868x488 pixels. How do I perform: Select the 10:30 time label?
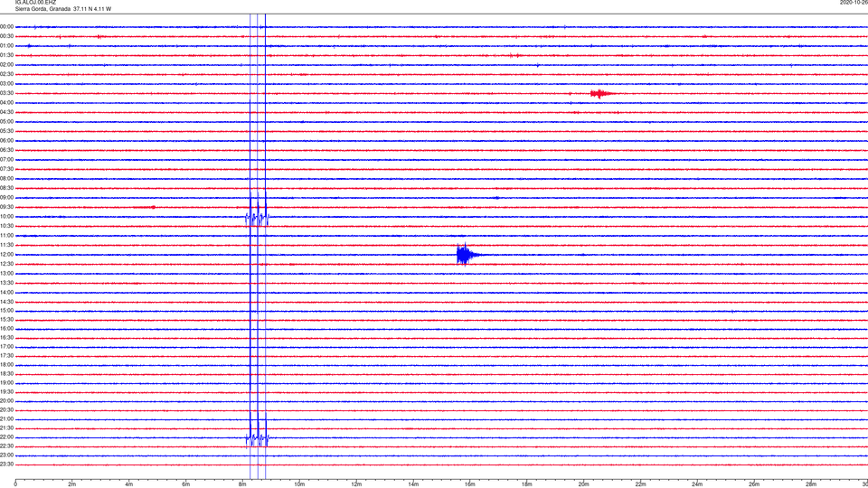[6, 226]
